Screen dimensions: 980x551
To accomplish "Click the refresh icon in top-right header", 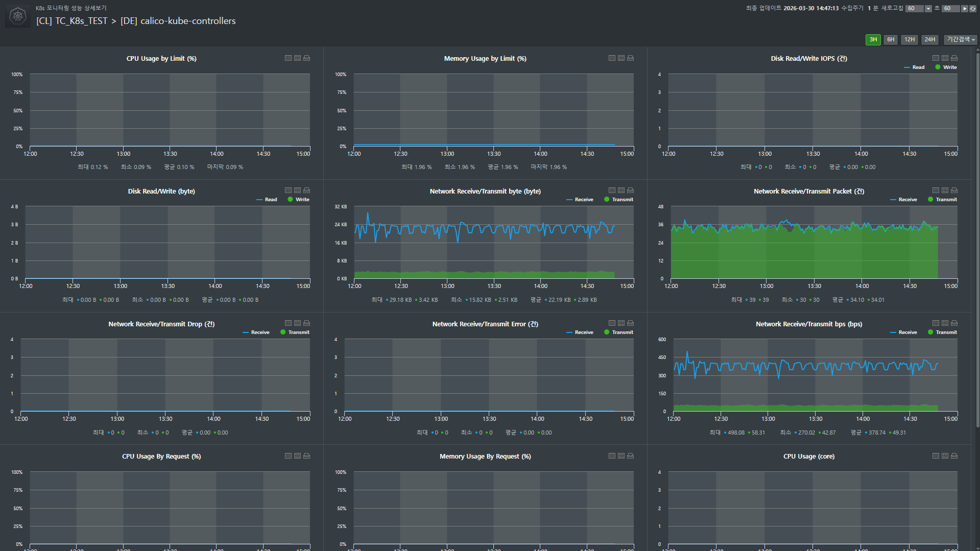I will tap(973, 9).
